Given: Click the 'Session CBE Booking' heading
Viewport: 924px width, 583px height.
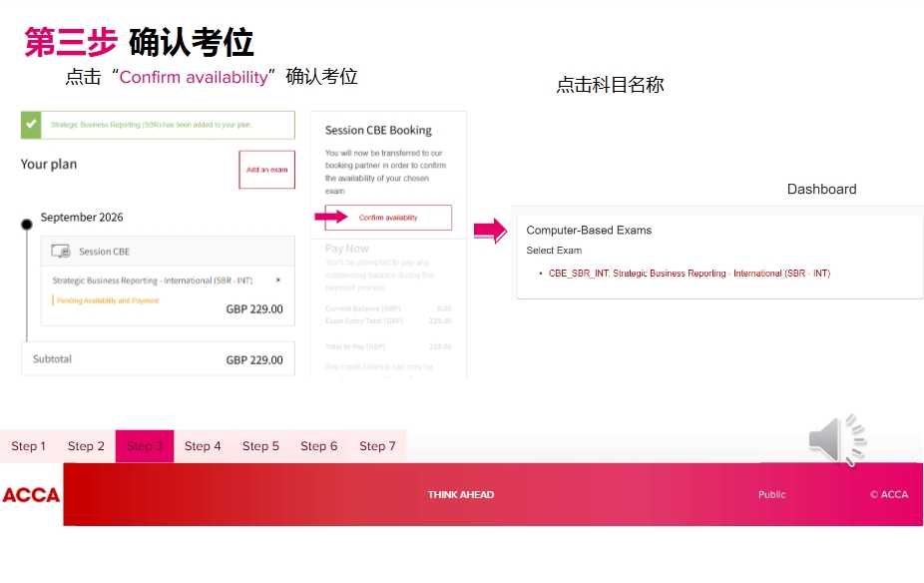Looking at the screenshot, I should point(378,130).
